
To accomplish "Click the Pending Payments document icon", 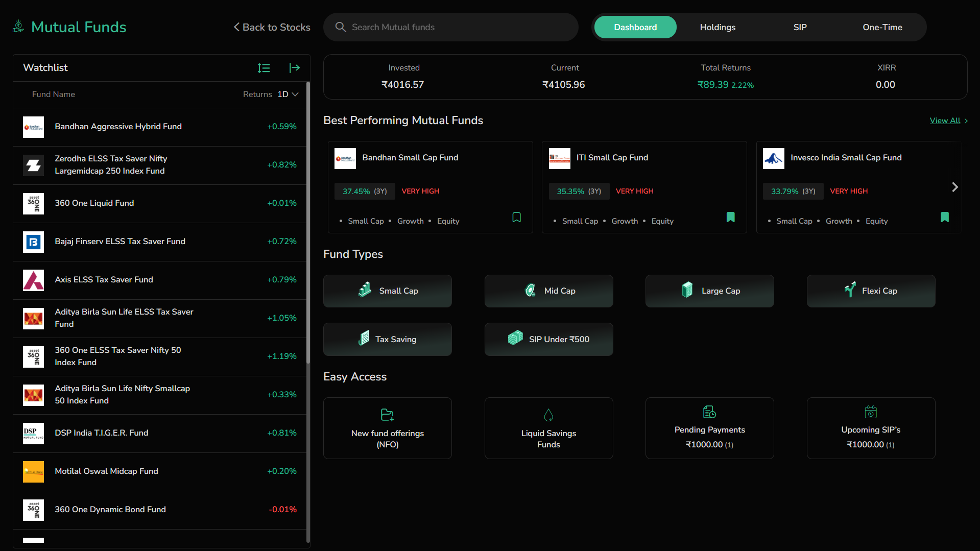I will (710, 412).
